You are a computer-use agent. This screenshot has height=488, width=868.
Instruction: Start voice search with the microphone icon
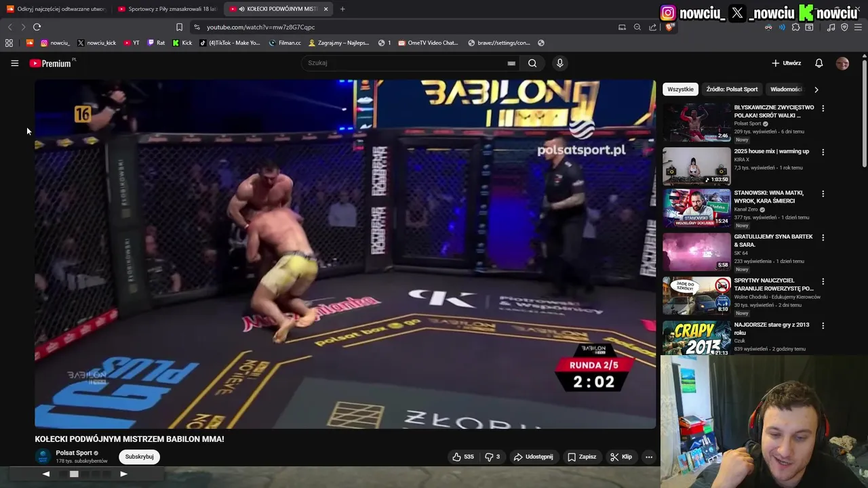click(559, 63)
